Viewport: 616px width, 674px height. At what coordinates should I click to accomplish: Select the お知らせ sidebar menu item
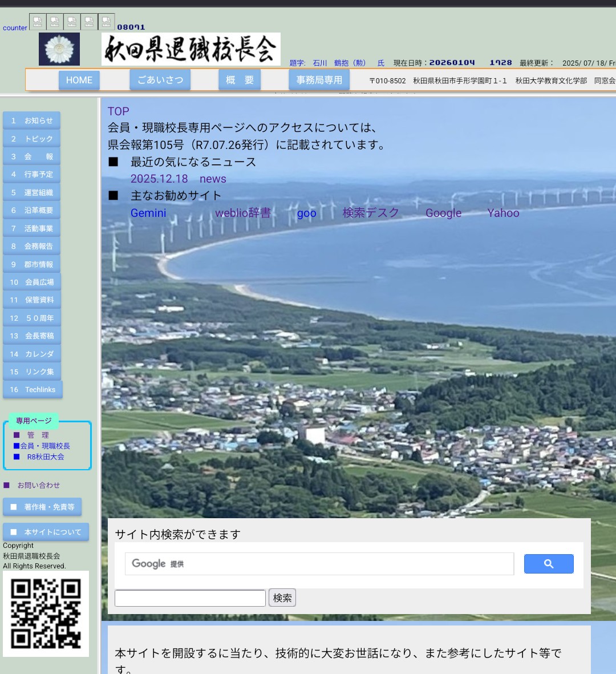pos(32,121)
